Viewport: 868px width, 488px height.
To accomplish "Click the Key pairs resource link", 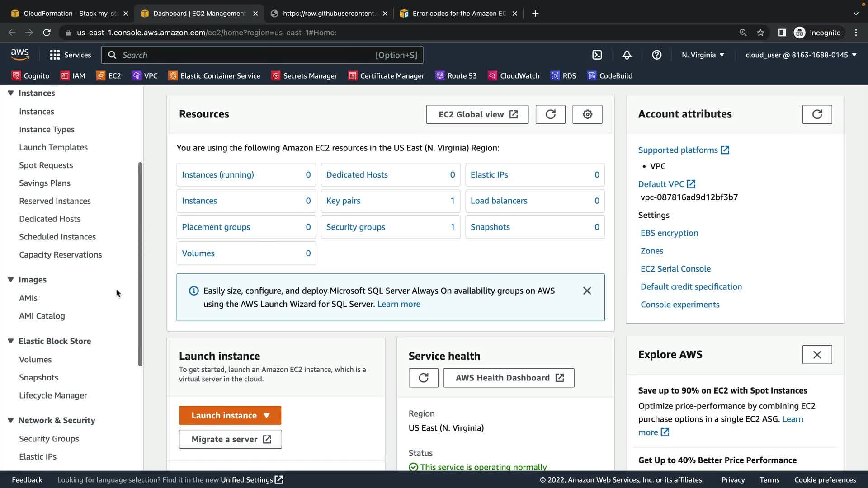I will [x=343, y=201].
